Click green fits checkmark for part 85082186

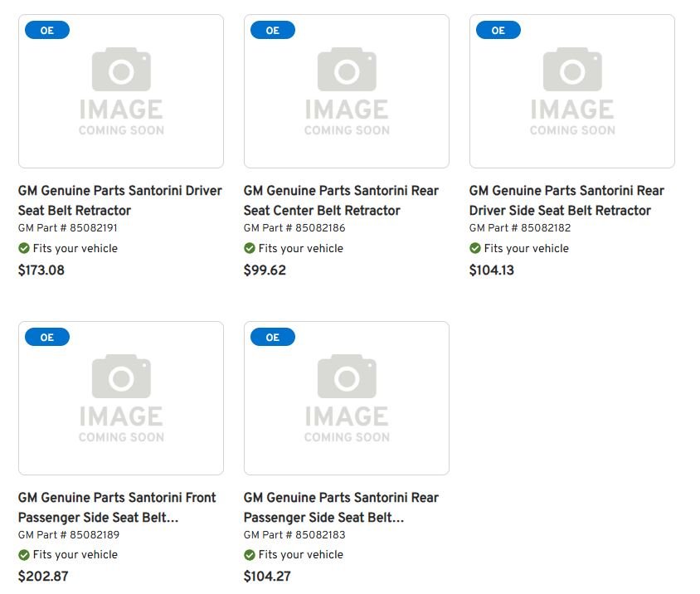[x=250, y=248]
